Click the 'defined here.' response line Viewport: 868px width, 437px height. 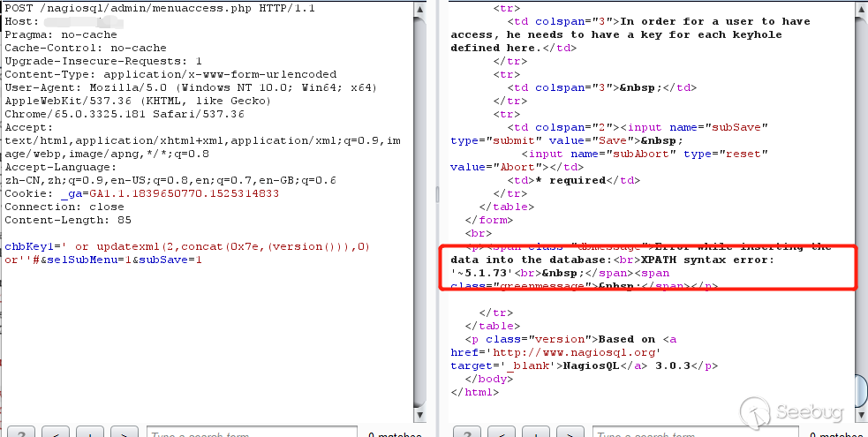click(514, 49)
